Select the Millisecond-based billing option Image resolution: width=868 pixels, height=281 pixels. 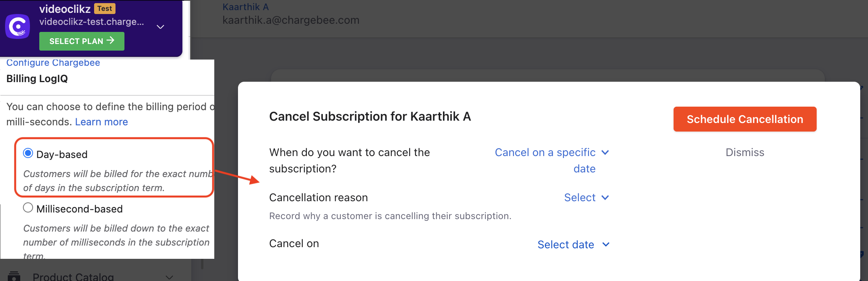(x=28, y=208)
